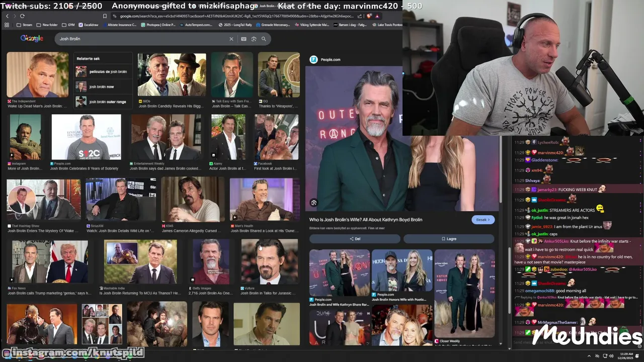This screenshot has width=644, height=362.
Task: Open related image 'Josh Brolin and Wife Kathryn Share'
Action: (x=339, y=273)
